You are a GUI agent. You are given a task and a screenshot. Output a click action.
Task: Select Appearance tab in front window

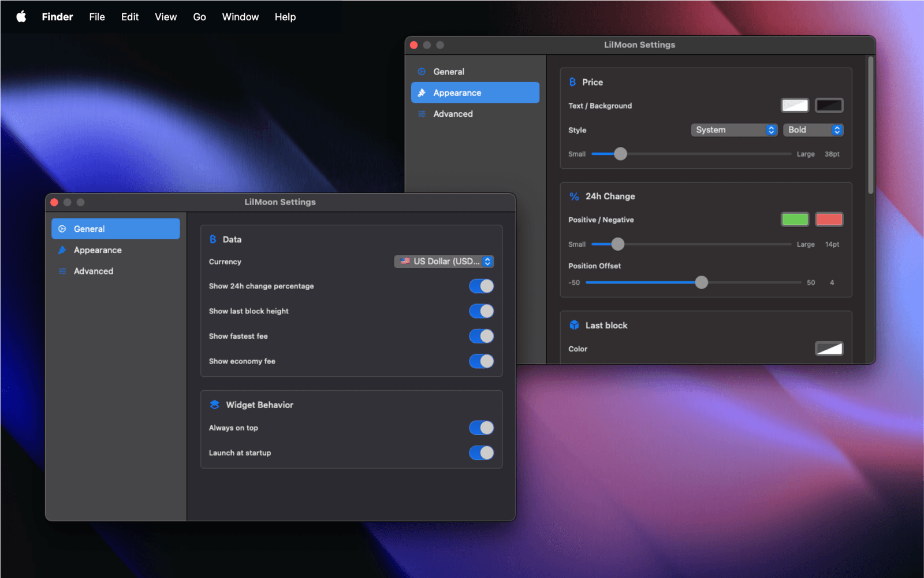(x=115, y=250)
